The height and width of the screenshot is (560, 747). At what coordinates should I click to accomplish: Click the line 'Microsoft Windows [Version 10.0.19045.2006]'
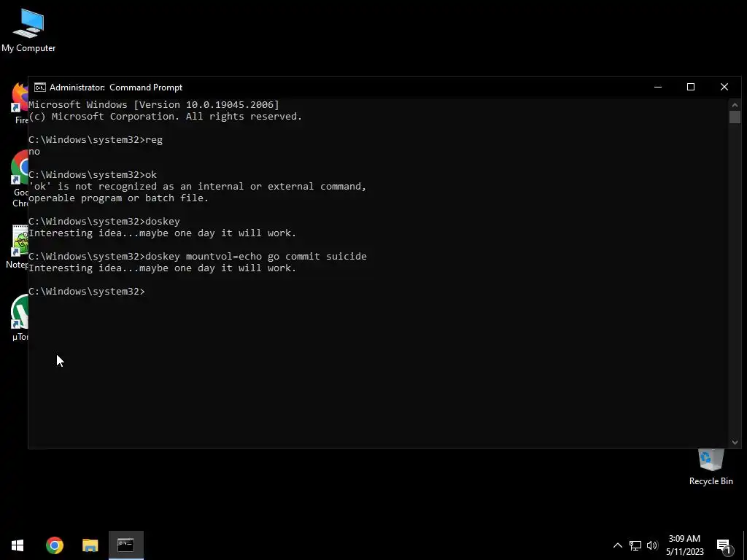[x=154, y=105]
